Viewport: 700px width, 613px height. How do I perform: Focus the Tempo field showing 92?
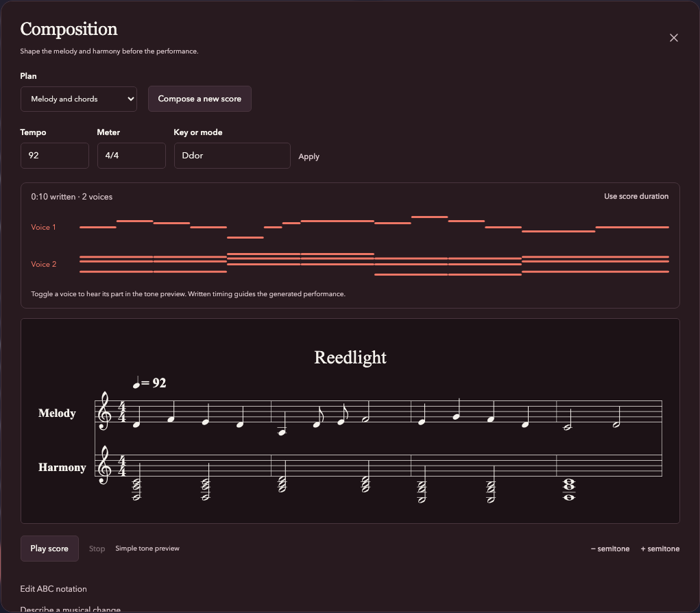coord(54,156)
